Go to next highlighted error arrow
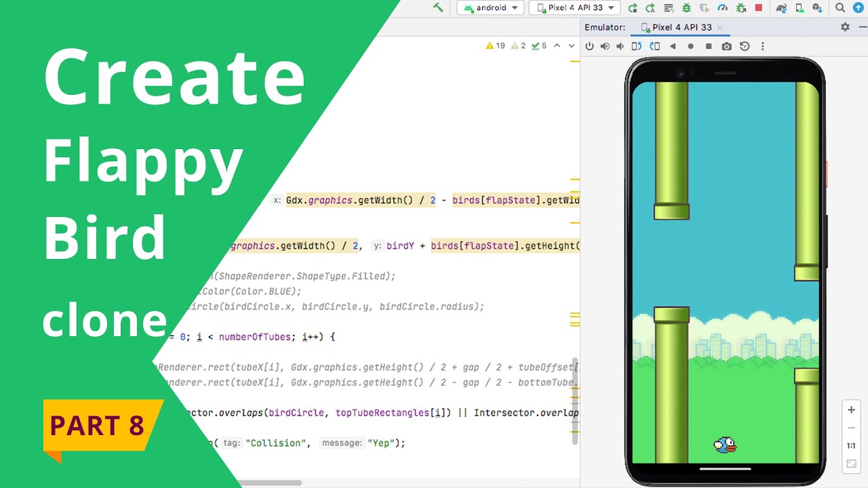The image size is (868, 488). coord(572,46)
